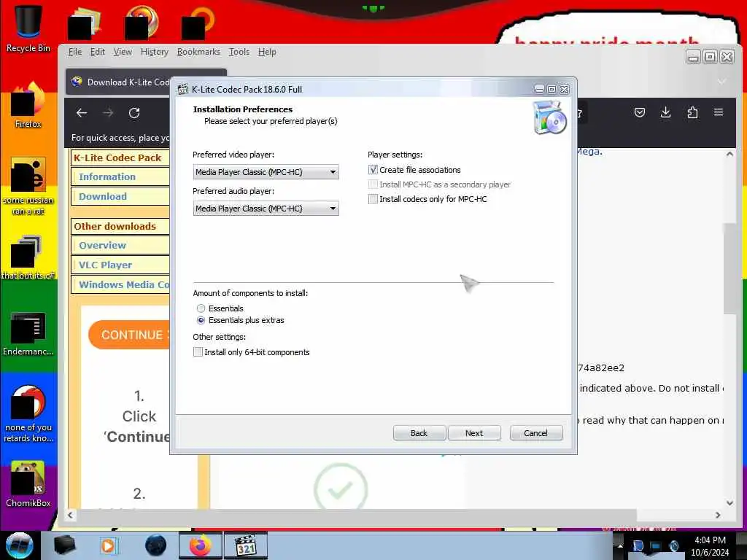This screenshot has height=560, width=747.
Task: Toggle Install codecs only for MPC-HC
Action: (x=373, y=198)
